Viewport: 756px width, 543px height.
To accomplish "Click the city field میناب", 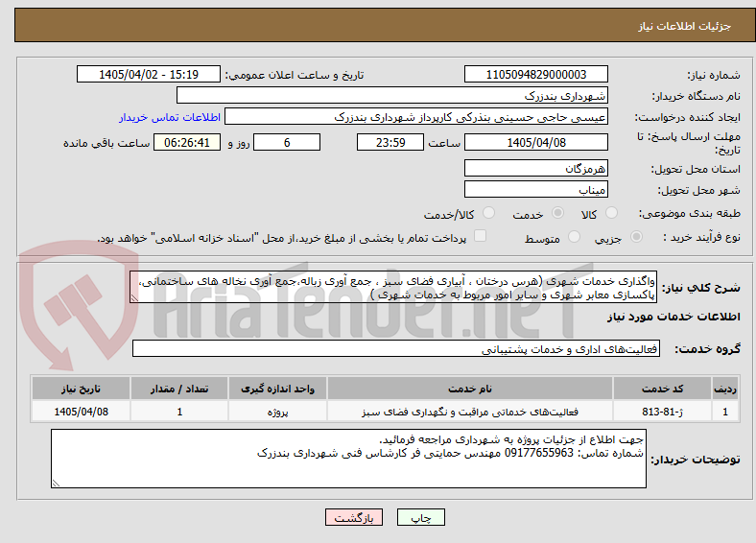I will 535,189.
